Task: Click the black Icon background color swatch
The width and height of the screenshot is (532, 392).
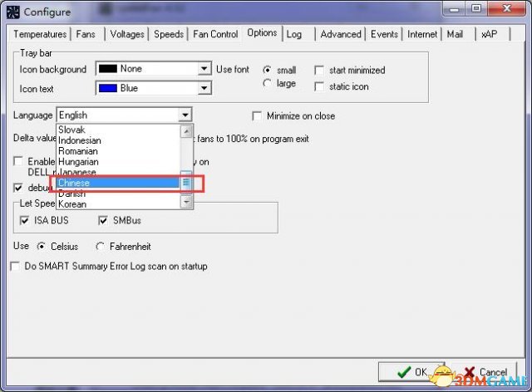Action: tap(107, 69)
